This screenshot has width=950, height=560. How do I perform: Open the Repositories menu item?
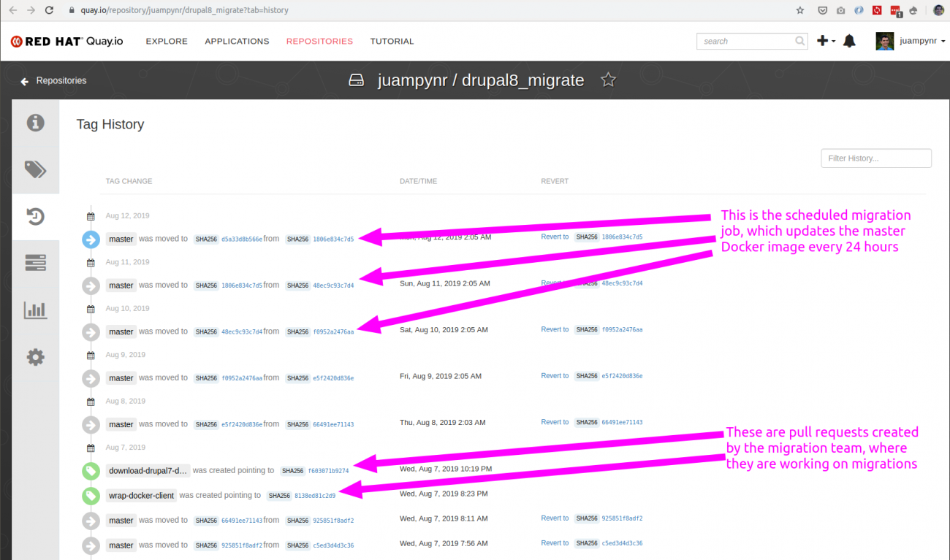[x=319, y=42]
